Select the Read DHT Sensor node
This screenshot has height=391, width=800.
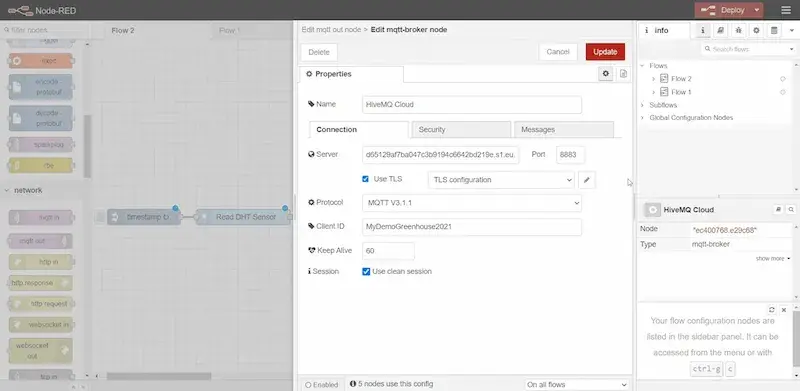(x=242, y=217)
